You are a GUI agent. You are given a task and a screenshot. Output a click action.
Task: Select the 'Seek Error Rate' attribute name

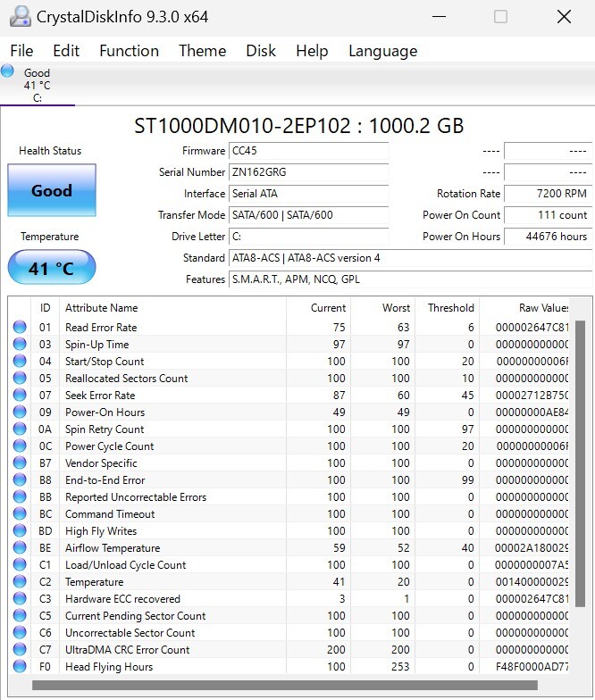[x=100, y=395]
